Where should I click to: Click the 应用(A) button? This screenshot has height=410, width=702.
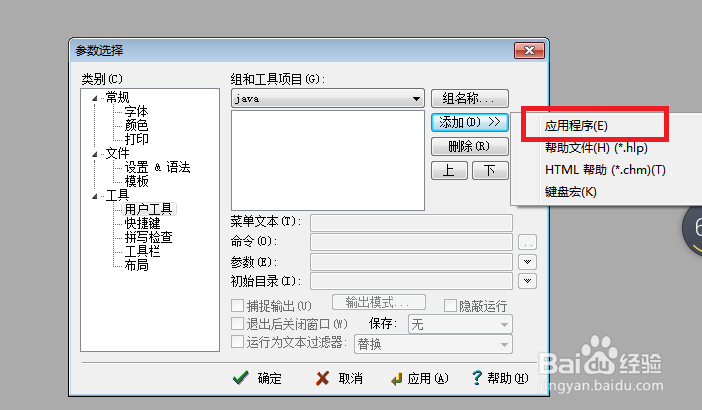(x=419, y=379)
